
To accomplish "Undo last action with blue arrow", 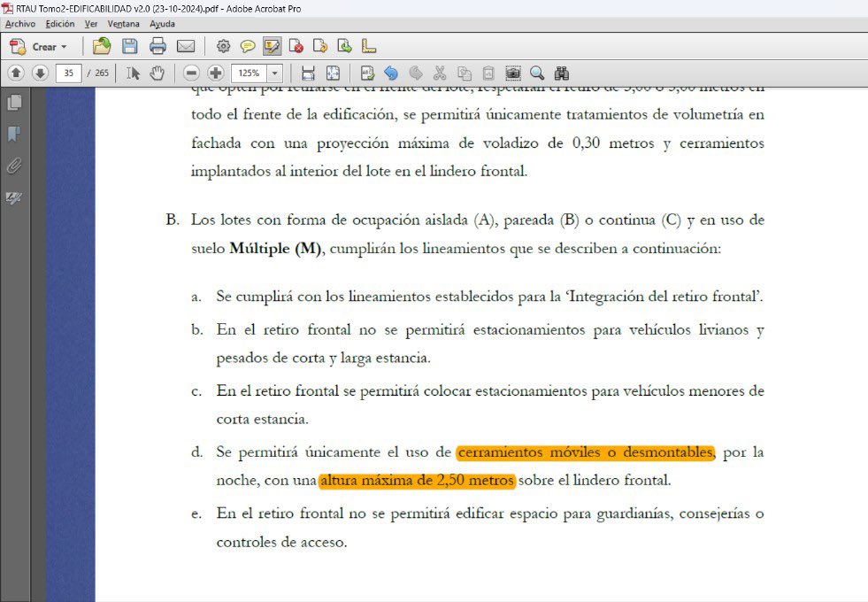I will click(x=391, y=73).
